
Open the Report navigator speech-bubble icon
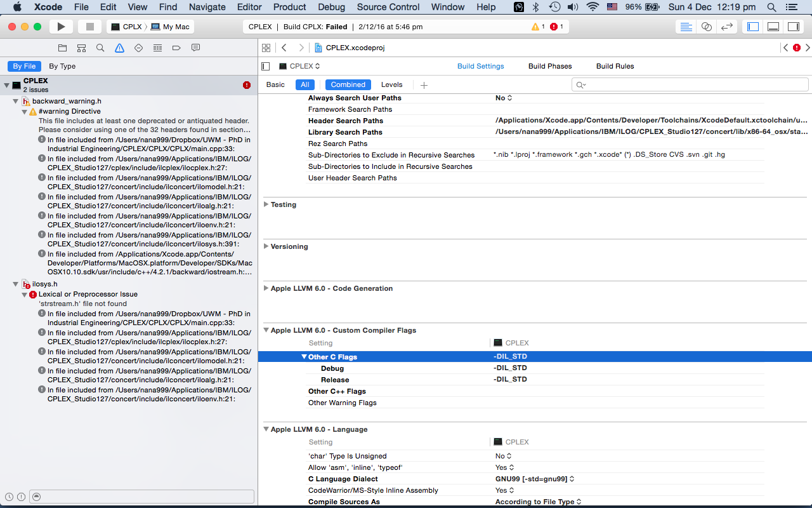point(195,48)
